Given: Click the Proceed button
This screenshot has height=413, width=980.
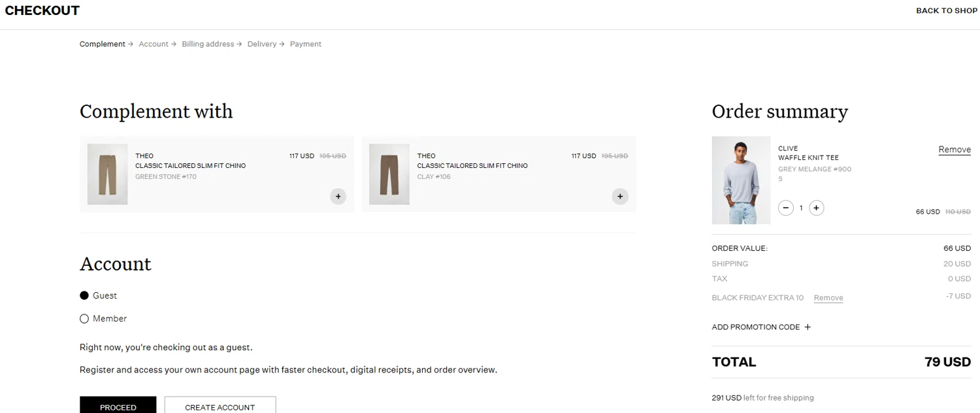Looking at the screenshot, I should pyautogui.click(x=118, y=405).
